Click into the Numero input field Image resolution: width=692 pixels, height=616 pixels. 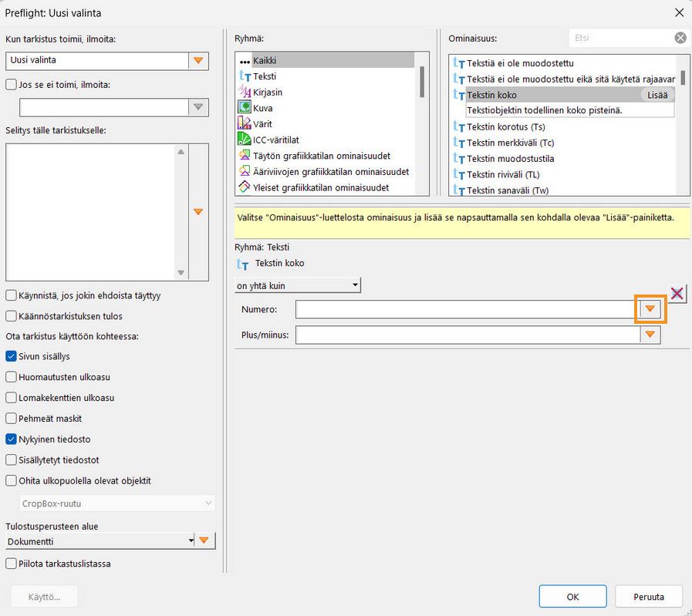tap(468, 309)
